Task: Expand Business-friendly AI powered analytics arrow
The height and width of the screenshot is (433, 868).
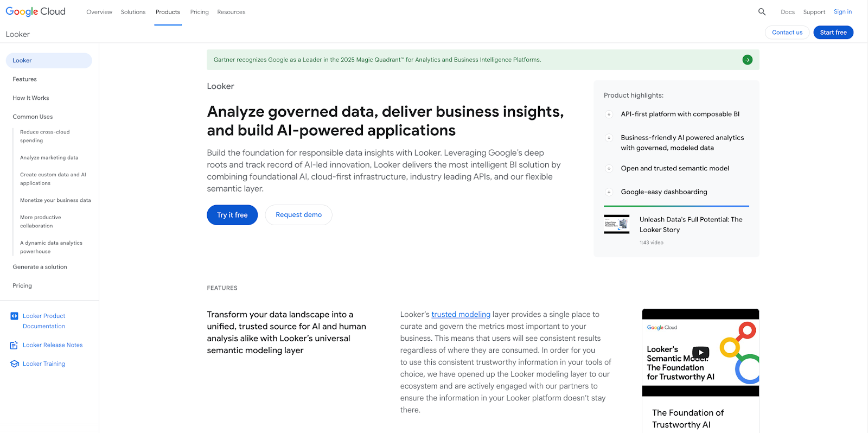Action: point(609,138)
